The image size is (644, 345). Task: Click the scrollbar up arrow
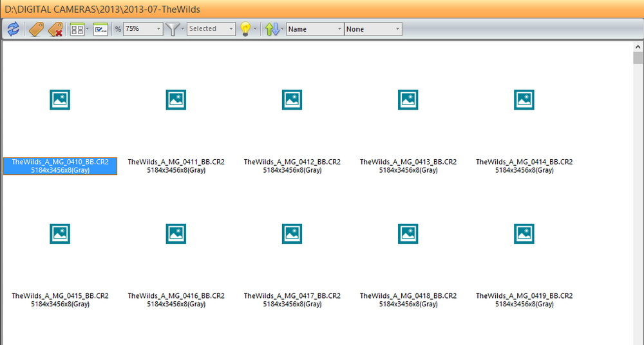(638, 46)
